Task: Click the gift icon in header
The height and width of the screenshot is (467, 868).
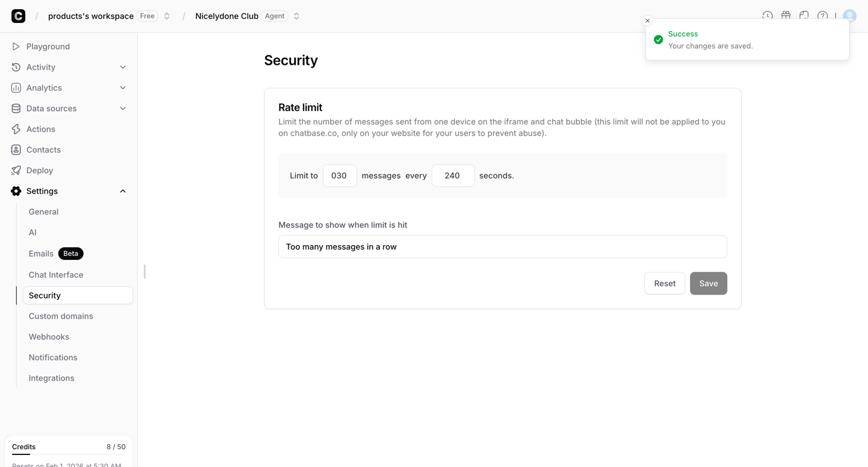Action: [x=786, y=15]
